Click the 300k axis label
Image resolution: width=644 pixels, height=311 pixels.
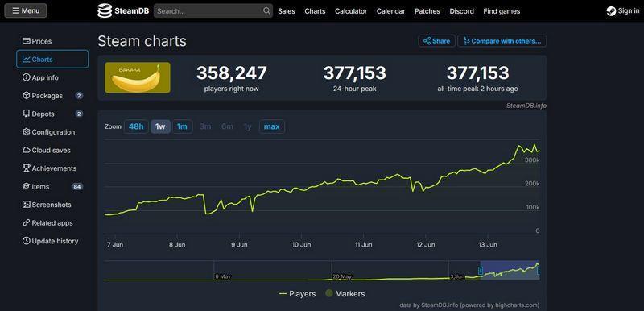[x=532, y=160]
